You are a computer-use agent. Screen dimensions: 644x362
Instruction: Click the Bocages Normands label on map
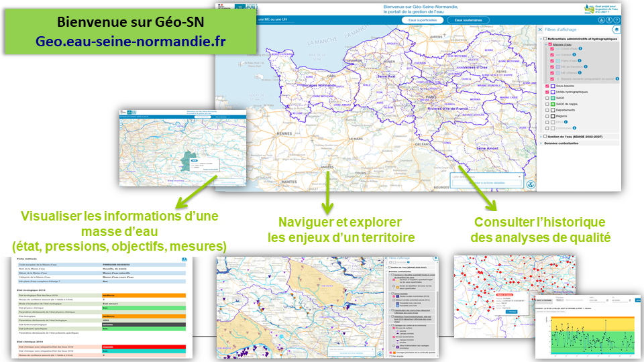[x=319, y=85]
